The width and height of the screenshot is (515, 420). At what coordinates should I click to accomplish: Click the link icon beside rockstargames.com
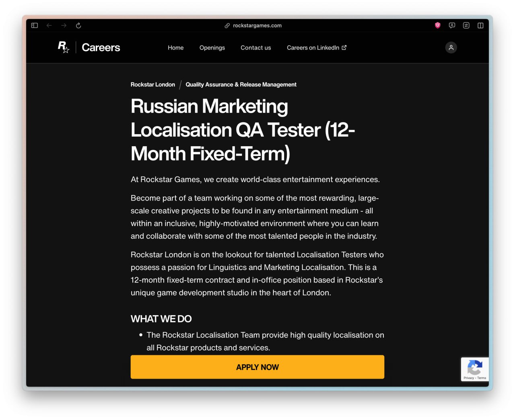[x=227, y=25]
